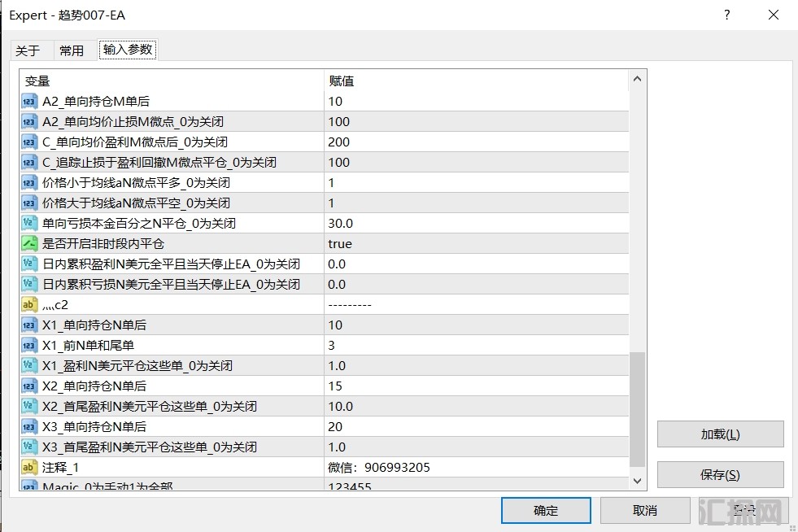Click the scrollbar down arrow of the parameter list
The height and width of the screenshot is (532, 798).
tap(637, 481)
